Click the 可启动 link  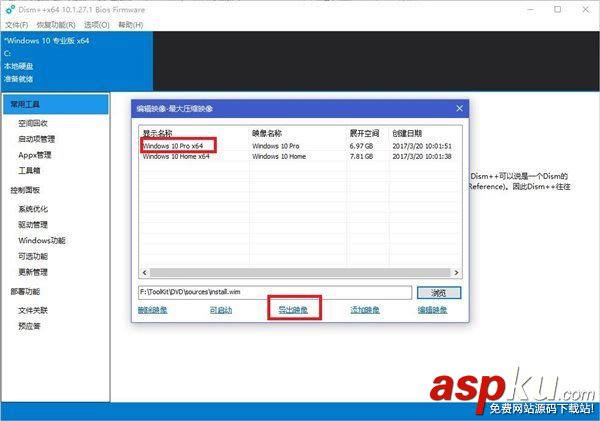221,310
